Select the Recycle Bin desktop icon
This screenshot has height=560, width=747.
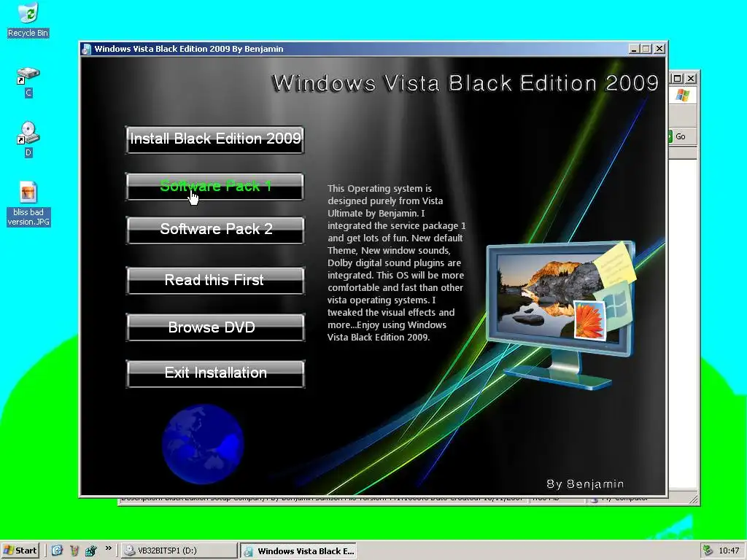tap(28, 20)
